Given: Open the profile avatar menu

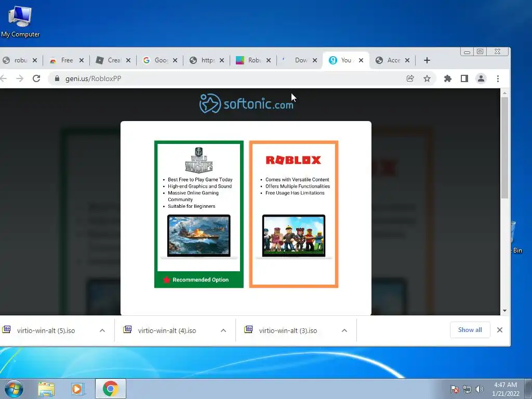Looking at the screenshot, I should (x=481, y=78).
